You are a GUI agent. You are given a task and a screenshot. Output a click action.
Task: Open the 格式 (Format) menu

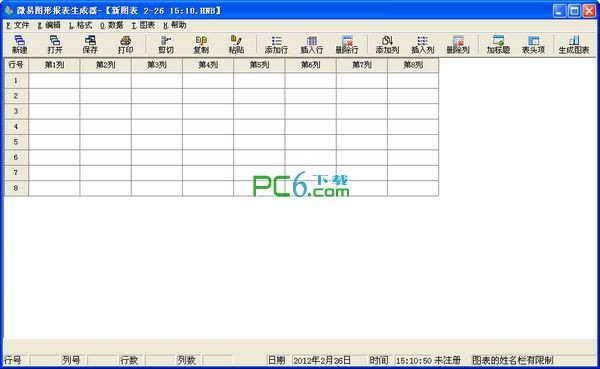coord(80,25)
